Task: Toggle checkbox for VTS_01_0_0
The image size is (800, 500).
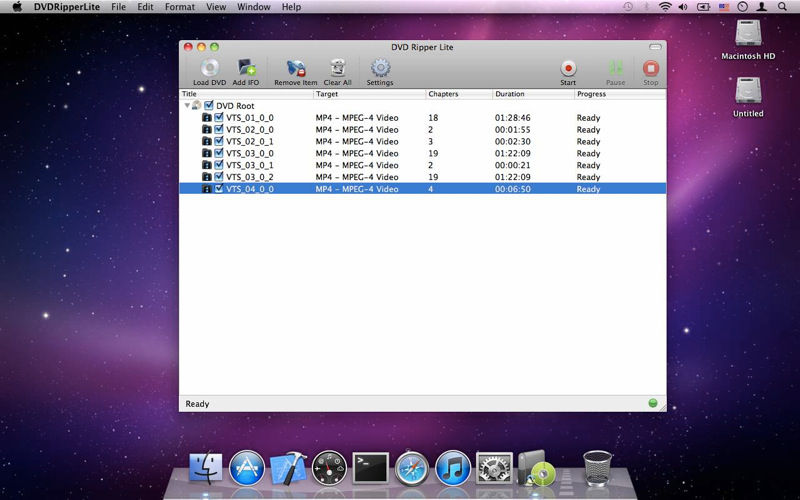Action: (x=219, y=117)
